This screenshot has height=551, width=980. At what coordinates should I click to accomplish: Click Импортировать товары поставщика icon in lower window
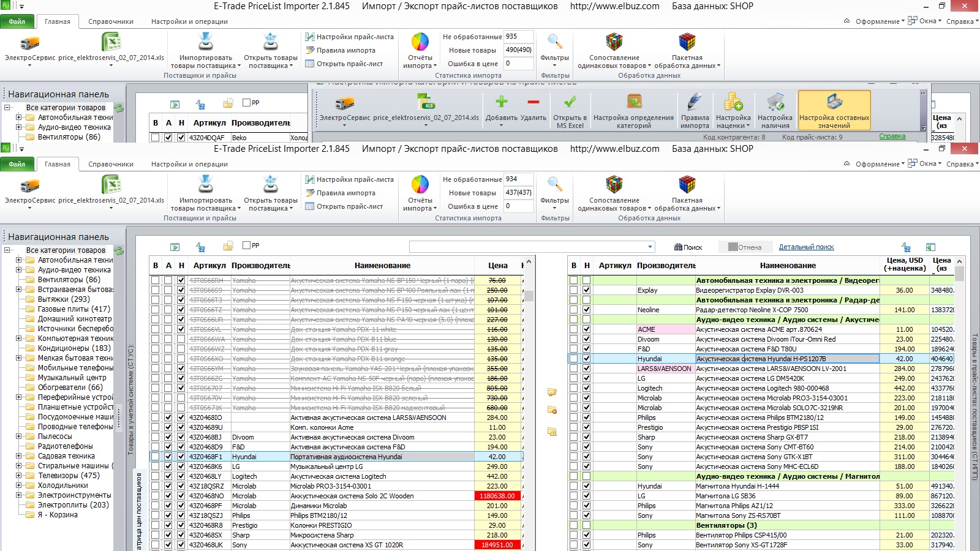tap(205, 184)
